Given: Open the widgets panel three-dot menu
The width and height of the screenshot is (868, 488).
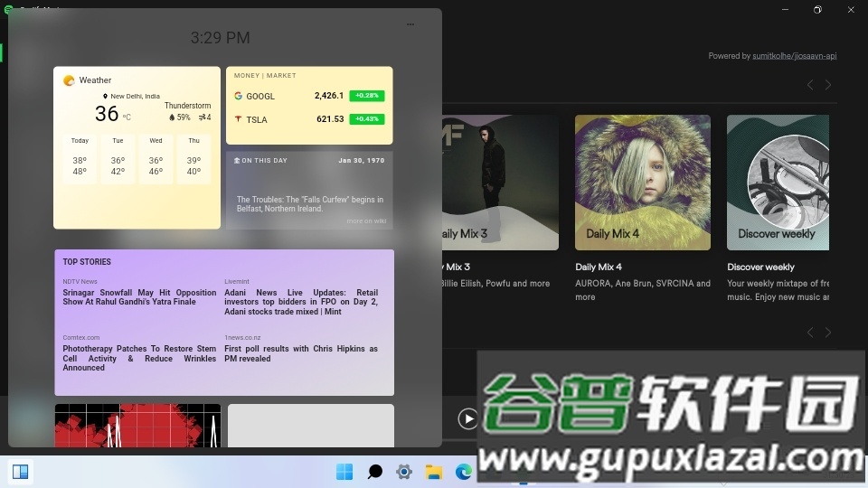Looking at the screenshot, I should (x=410, y=24).
